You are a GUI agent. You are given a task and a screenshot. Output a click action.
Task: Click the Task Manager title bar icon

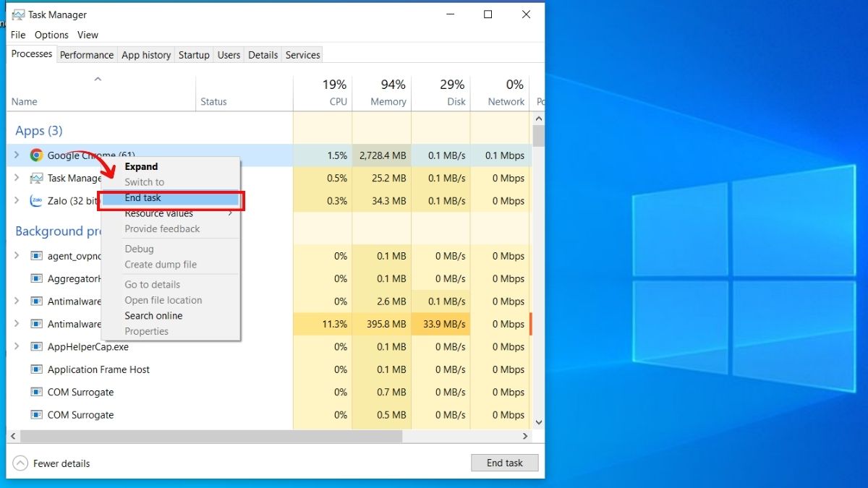click(x=18, y=14)
